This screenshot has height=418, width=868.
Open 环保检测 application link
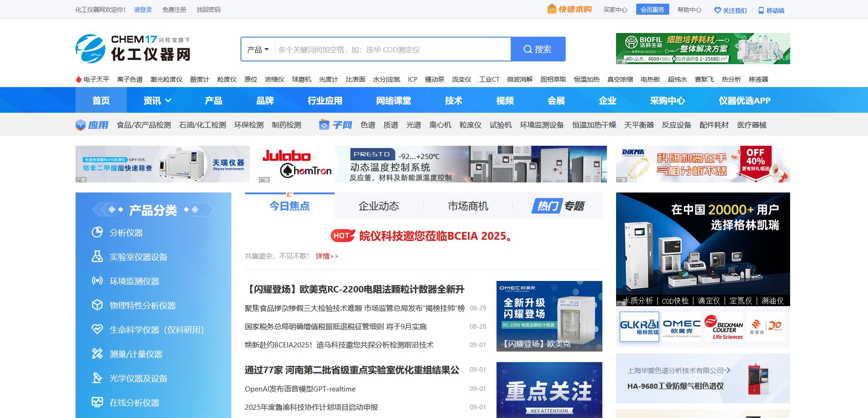(x=249, y=125)
